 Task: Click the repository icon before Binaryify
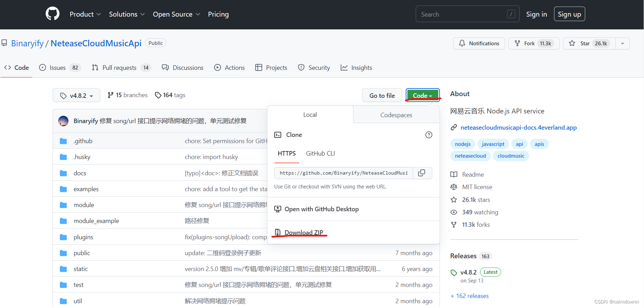pos(4,43)
